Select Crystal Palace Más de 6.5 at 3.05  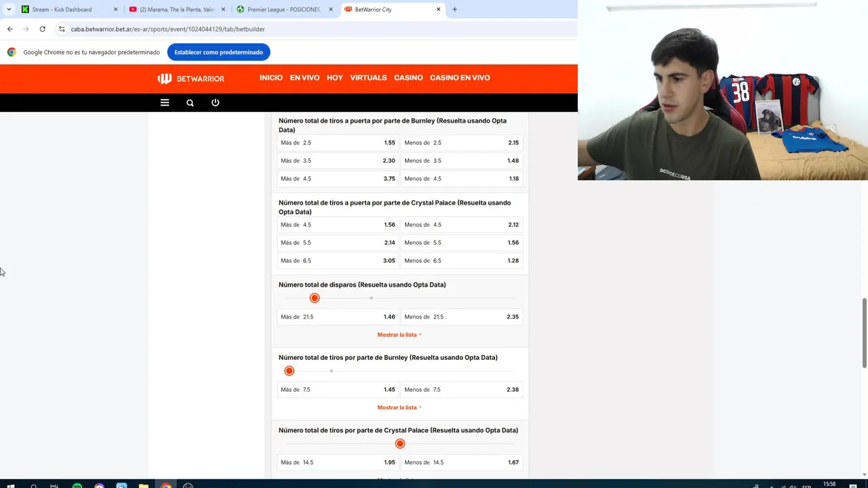click(338, 261)
